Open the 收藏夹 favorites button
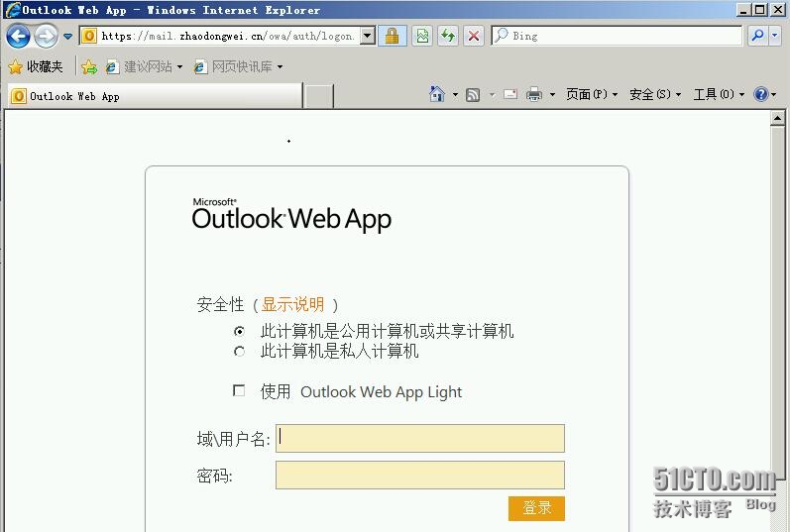The image size is (790, 532). 36,66
